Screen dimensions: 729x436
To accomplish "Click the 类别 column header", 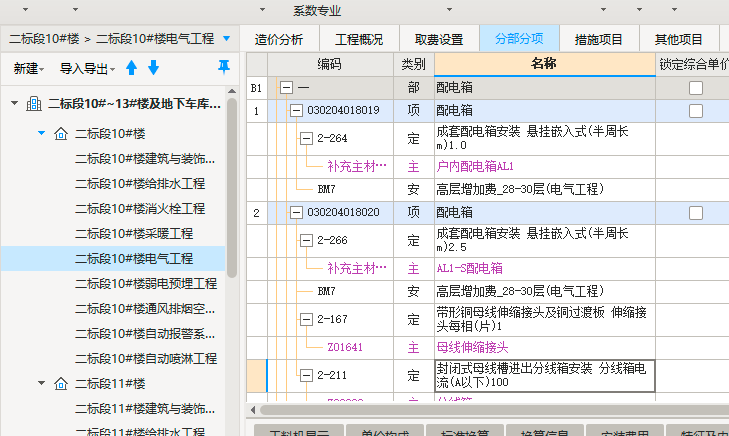I will coord(414,64).
